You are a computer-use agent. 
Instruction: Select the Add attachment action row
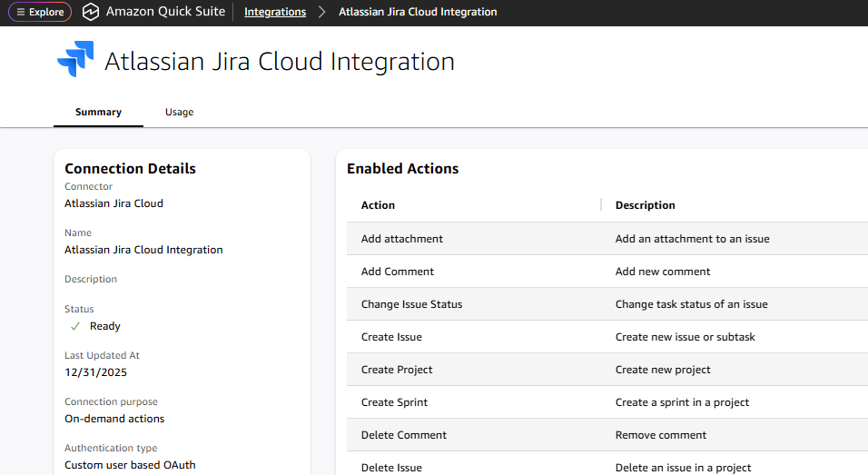[x=402, y=239]
